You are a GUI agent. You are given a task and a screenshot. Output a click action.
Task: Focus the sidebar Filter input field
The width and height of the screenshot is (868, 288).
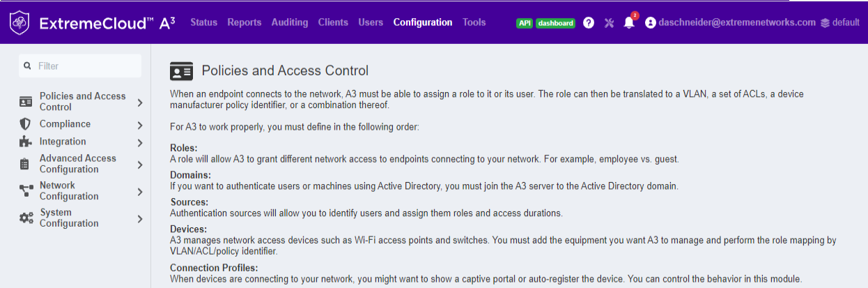point(80,66)
